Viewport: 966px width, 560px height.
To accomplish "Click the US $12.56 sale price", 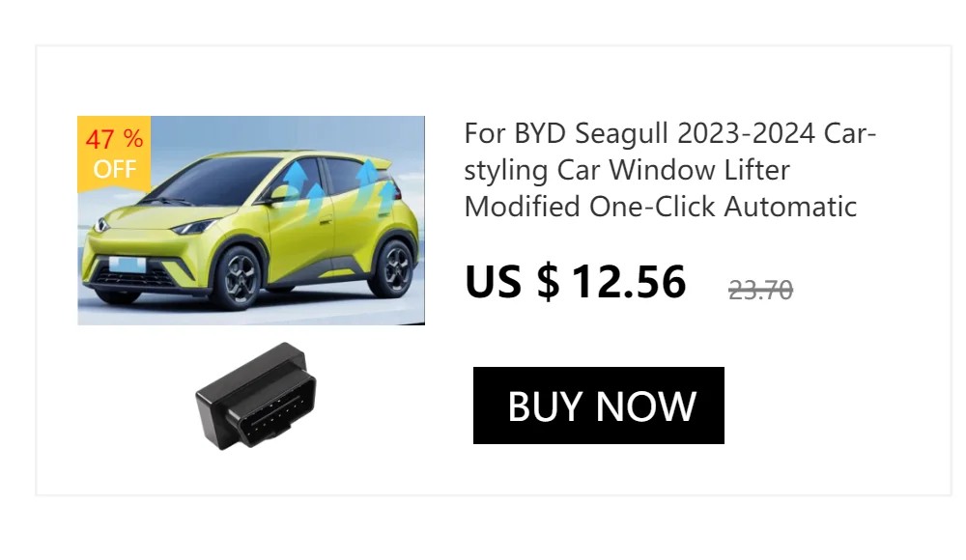I will point(576,282).
